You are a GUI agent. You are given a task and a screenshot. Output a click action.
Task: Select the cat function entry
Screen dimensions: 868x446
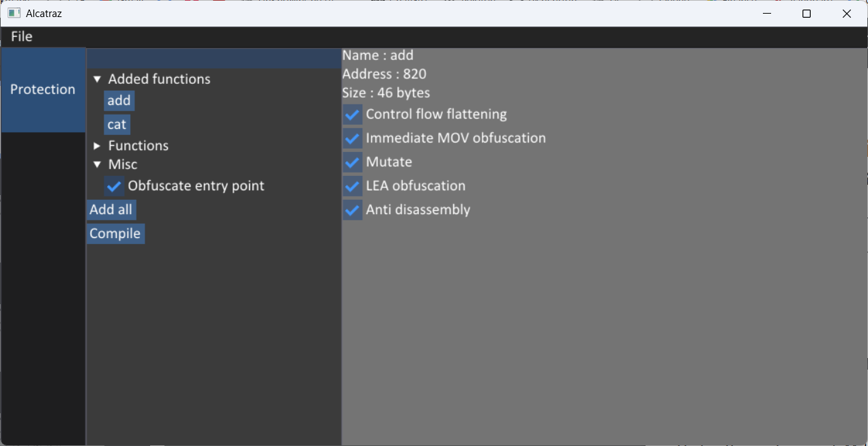tap(117, 125)
